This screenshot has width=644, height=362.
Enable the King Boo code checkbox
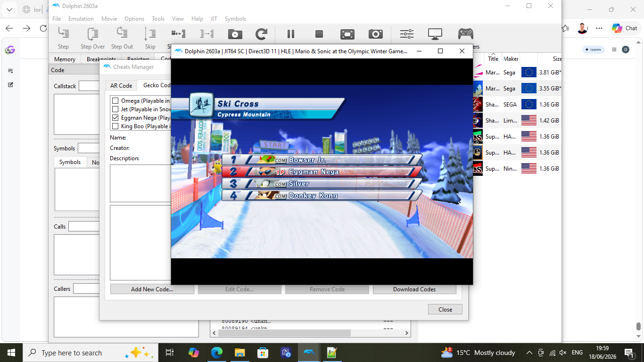[x=115, y=126]
